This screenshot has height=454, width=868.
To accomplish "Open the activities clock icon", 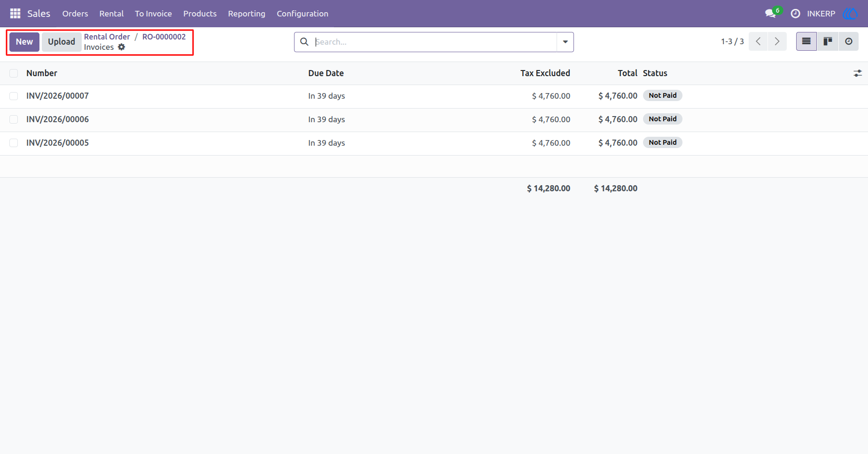I will tap(795, 14).
